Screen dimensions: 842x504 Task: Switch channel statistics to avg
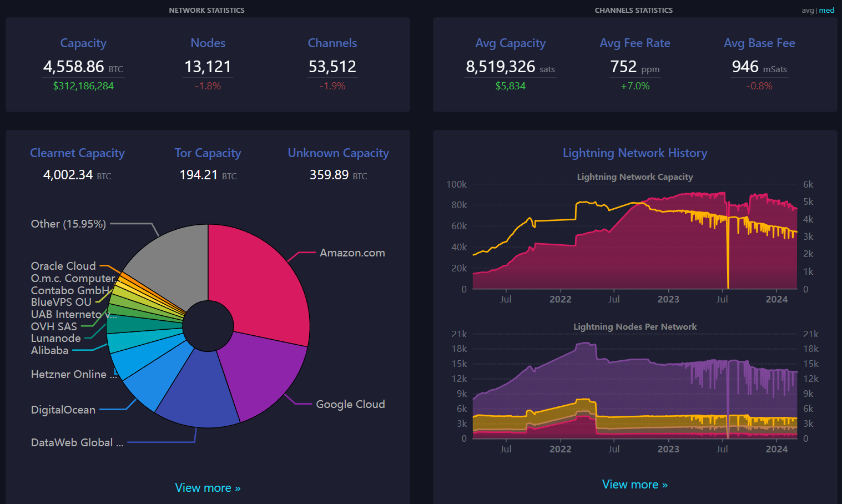[807, 10]
